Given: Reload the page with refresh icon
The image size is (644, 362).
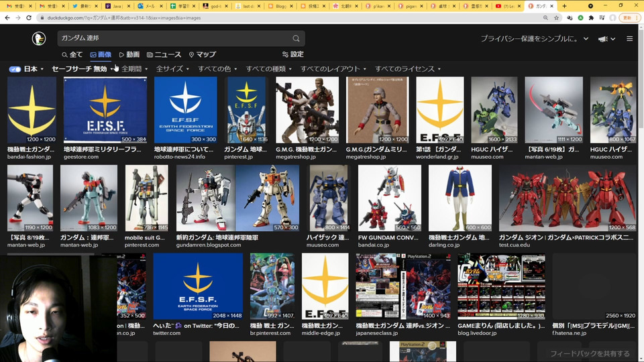Looking at the screenshot, I should pyautogui.click(x=29, y=17).
